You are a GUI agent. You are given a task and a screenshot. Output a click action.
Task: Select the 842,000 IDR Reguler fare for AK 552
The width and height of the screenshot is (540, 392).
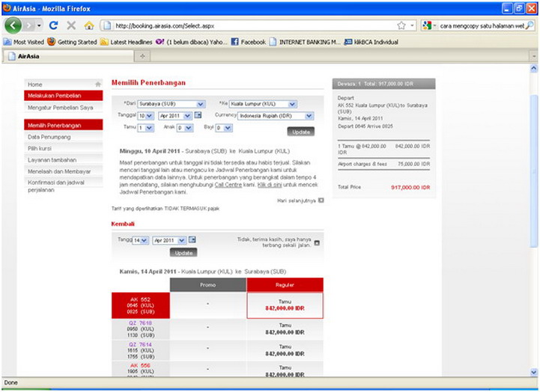(x=284, y=304)
